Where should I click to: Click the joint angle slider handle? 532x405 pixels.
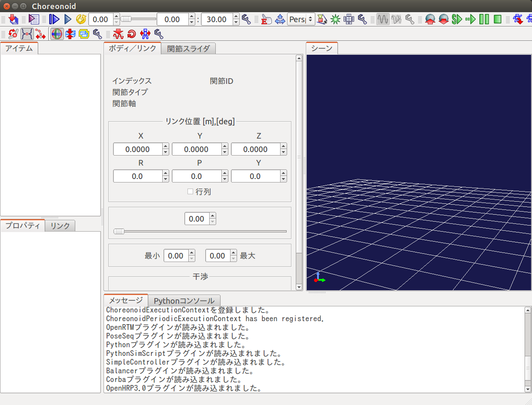click(119, 231)
